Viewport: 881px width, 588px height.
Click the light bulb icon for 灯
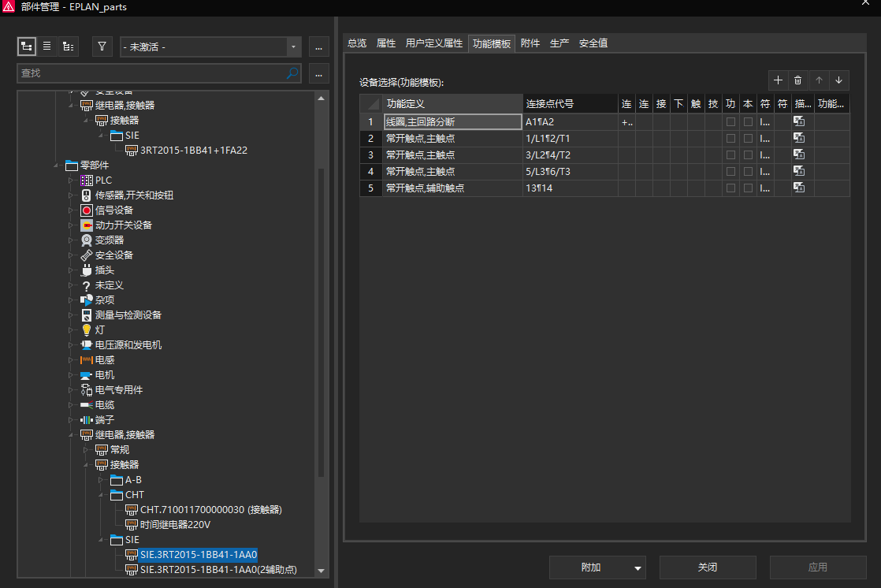pos(87,330)
